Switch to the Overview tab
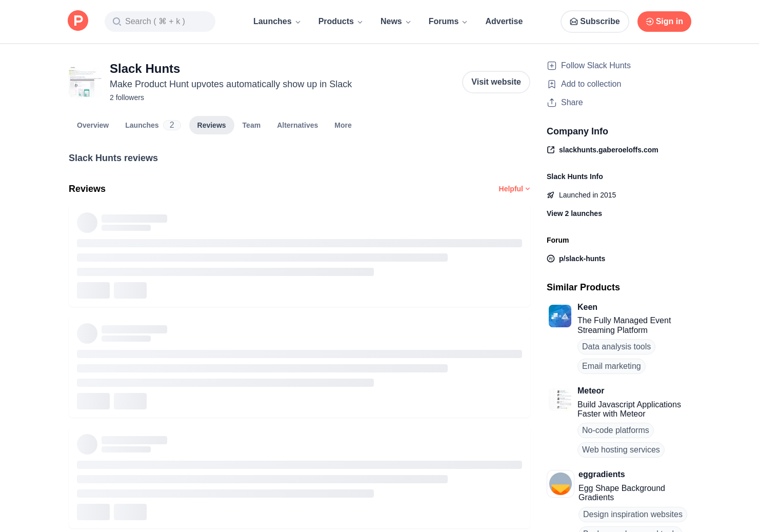Screen dimensions: 759x532 coord(93,125)
